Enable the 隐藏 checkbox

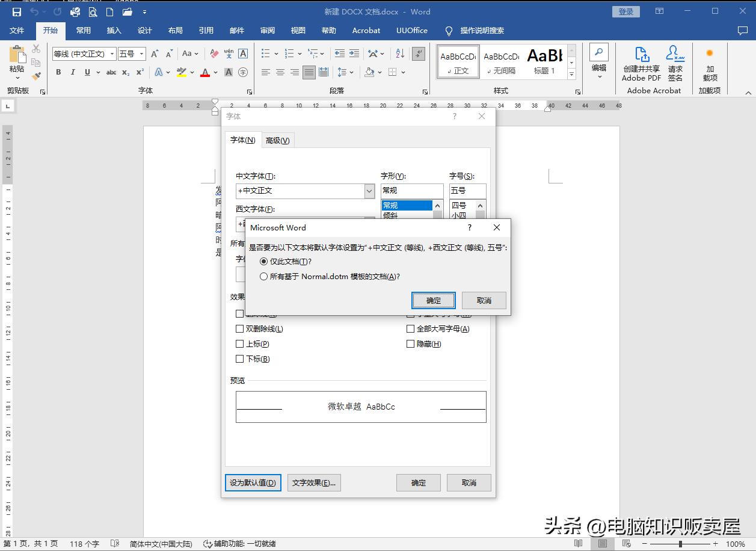410,343
